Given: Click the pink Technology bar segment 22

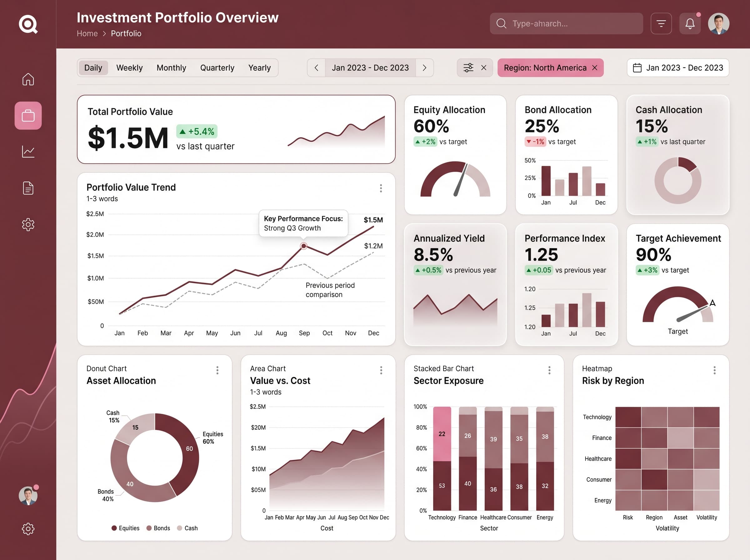Looking at the screenshot, I should pos(442,434).
